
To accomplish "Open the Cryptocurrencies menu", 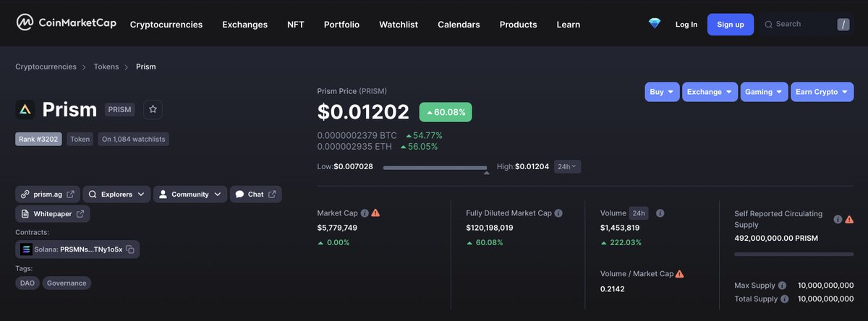I will click(x=166, y=25).
